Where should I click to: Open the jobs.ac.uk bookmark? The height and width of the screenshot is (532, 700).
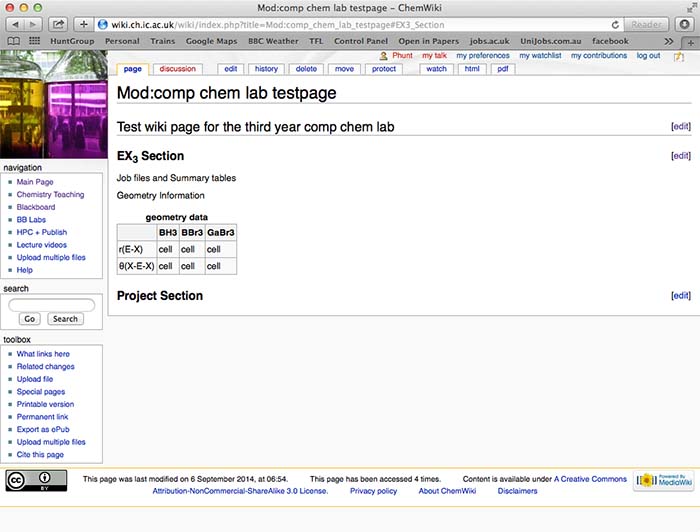pos(489,41)
